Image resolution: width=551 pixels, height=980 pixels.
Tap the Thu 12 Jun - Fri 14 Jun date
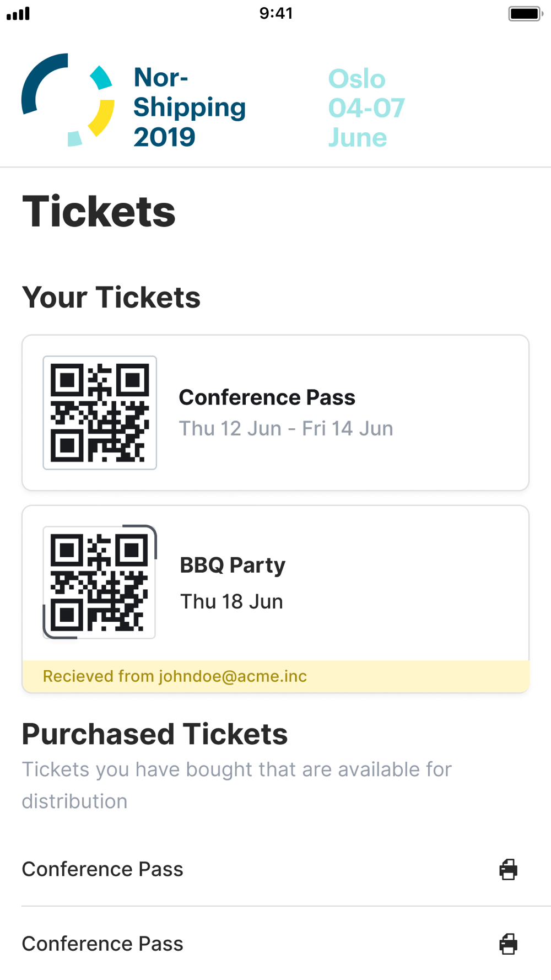(286, 429)
